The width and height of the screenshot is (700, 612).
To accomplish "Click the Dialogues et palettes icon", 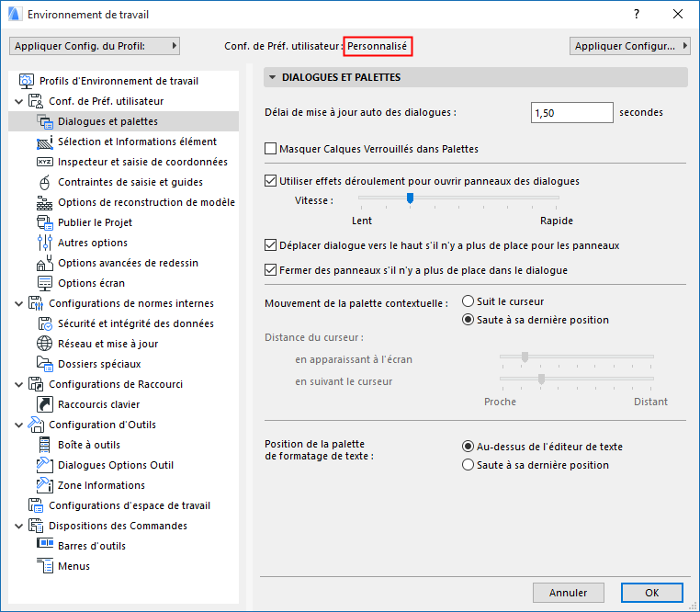I will tap(45, 121).
